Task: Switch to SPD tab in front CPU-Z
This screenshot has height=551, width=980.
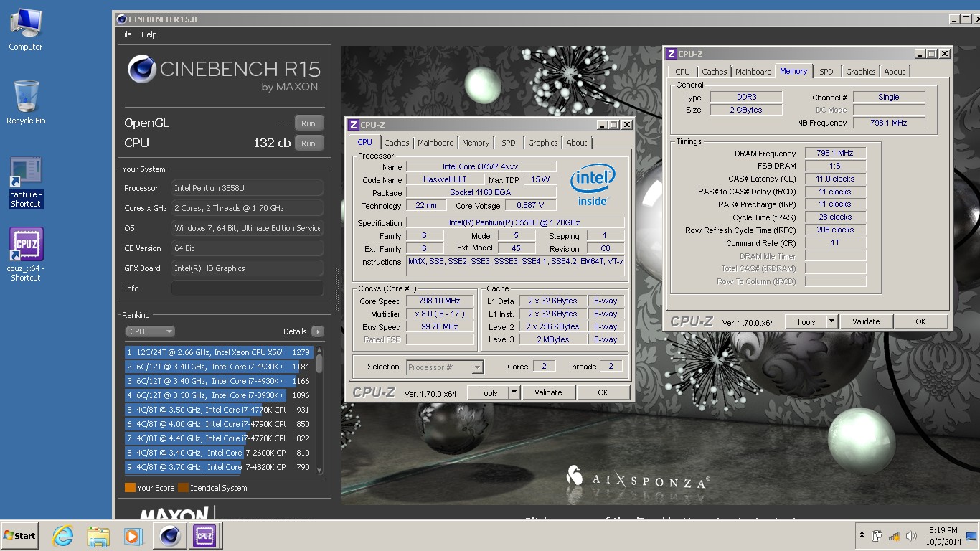Action: (x=509, y=143)
